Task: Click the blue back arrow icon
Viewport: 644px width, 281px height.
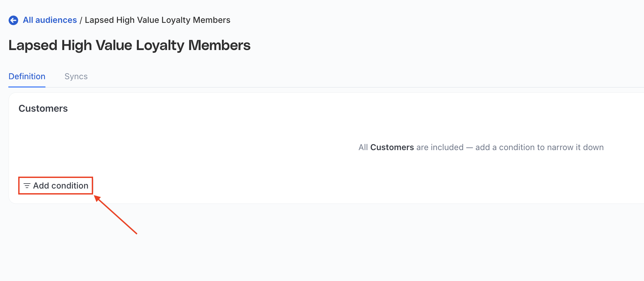Action: pos(13,21)
